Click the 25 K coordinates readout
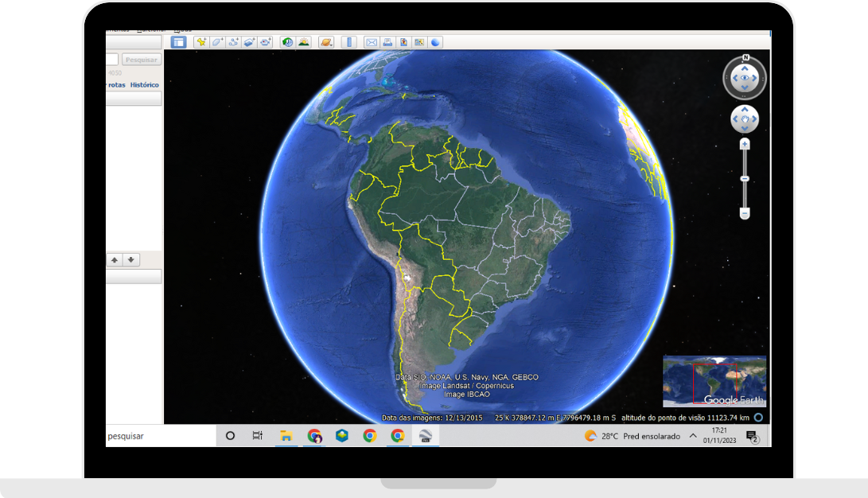This screenshot has height=498, width=868. click(x=555, y=418)
